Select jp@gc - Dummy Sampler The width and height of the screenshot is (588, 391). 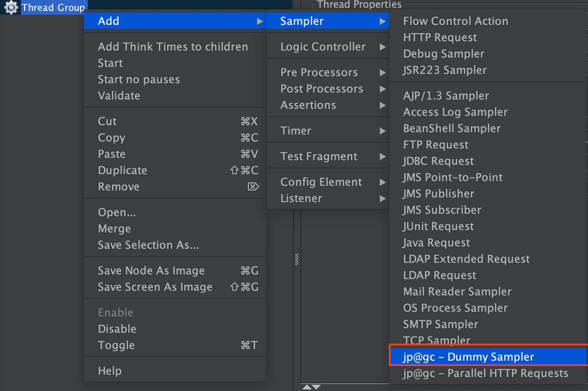click(x=489, y=357)
